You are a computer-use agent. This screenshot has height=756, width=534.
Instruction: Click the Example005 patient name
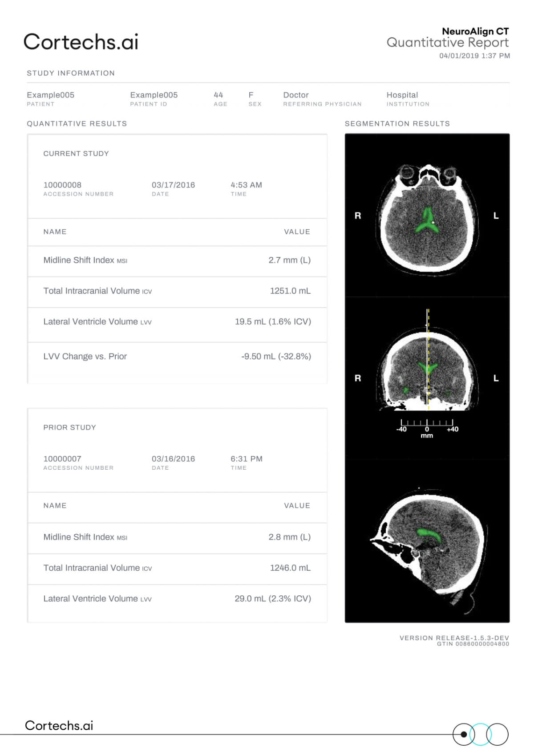coord(50,95)
